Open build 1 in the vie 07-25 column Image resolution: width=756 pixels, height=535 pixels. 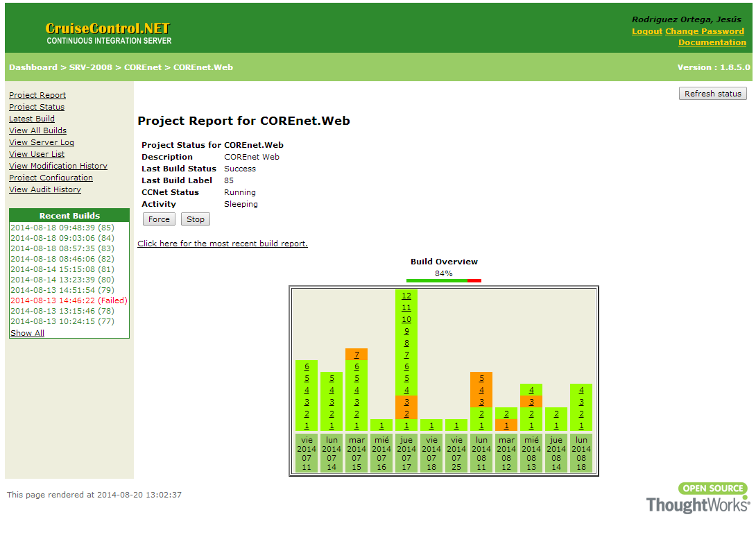(456, 426)
